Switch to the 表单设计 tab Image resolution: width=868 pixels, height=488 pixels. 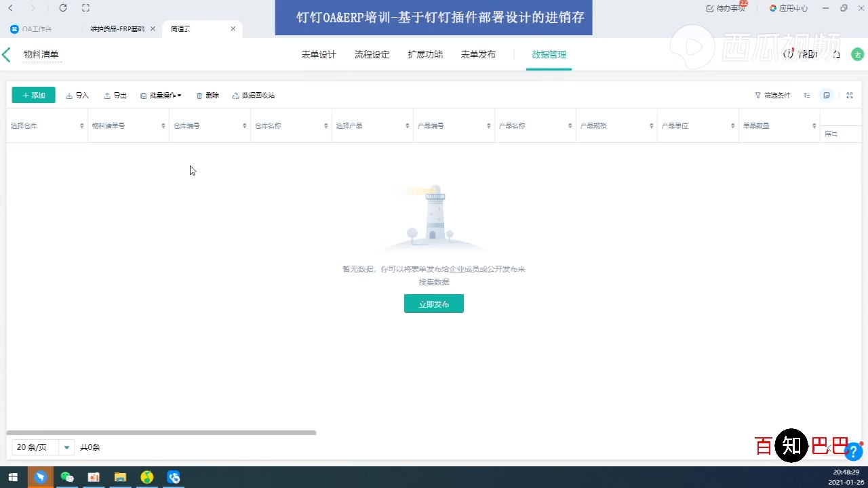(318, 54)
